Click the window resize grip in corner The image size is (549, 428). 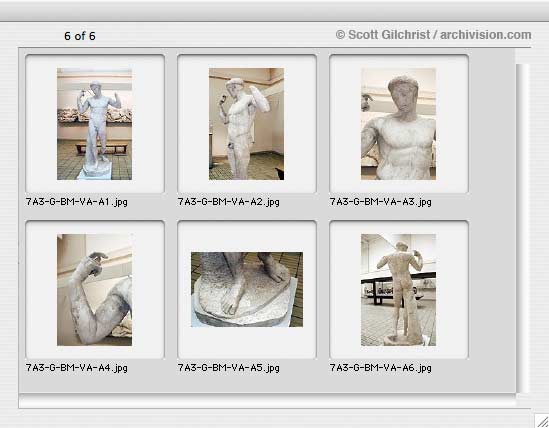[541, 421]
